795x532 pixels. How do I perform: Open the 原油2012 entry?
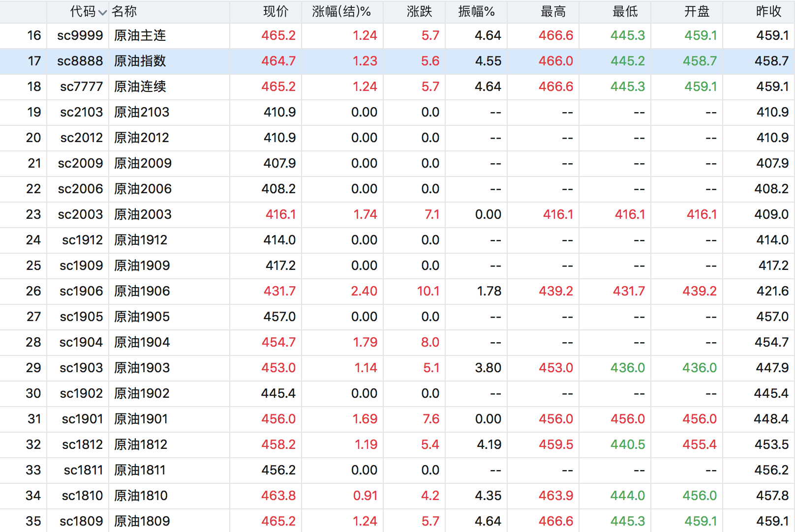pyautogui.click(x=142, y=138)
